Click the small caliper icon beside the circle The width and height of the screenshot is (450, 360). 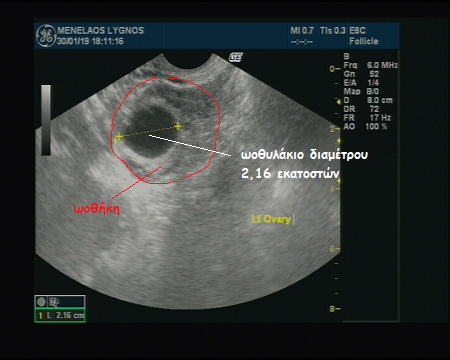(x=54, y=302)
